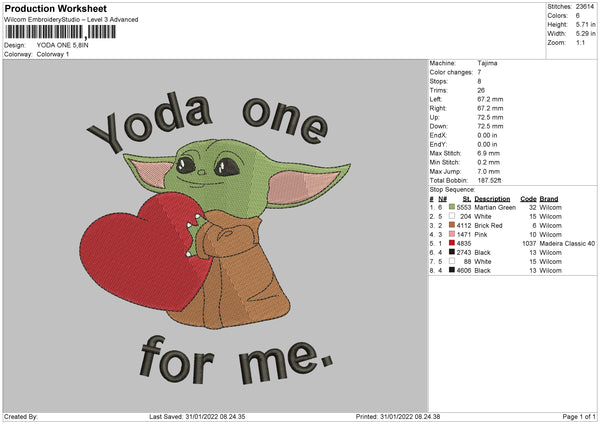600x424 pixels.
Task: Select the "Martian Green" description text
Action: pos(495,207)
